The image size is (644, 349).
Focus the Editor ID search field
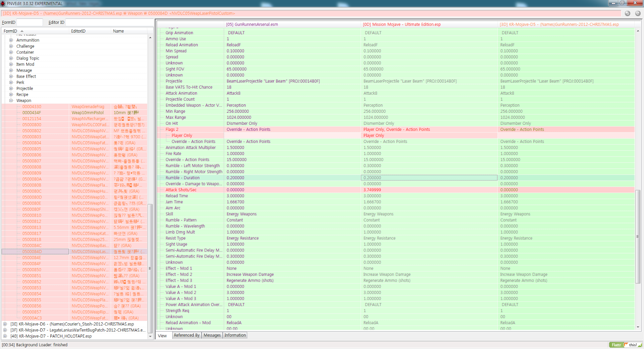(x=109, y=23)
